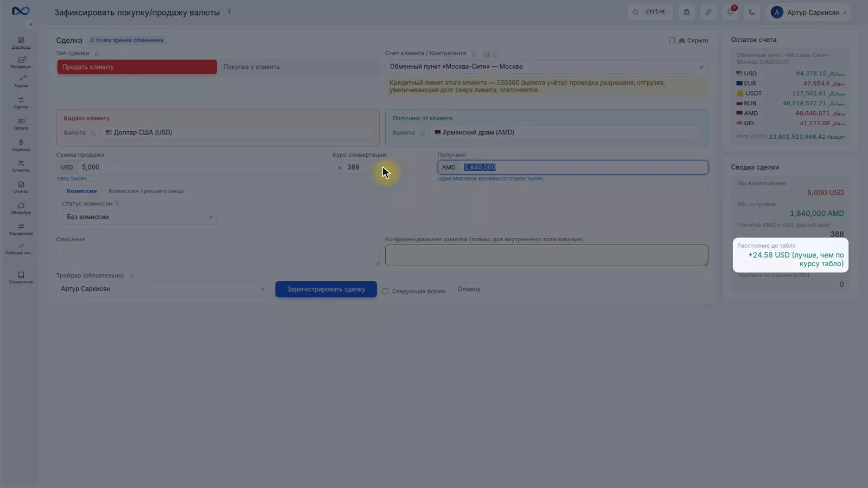Click the Описание text area
Screen dimensions: 868x488
pos(218,255)
